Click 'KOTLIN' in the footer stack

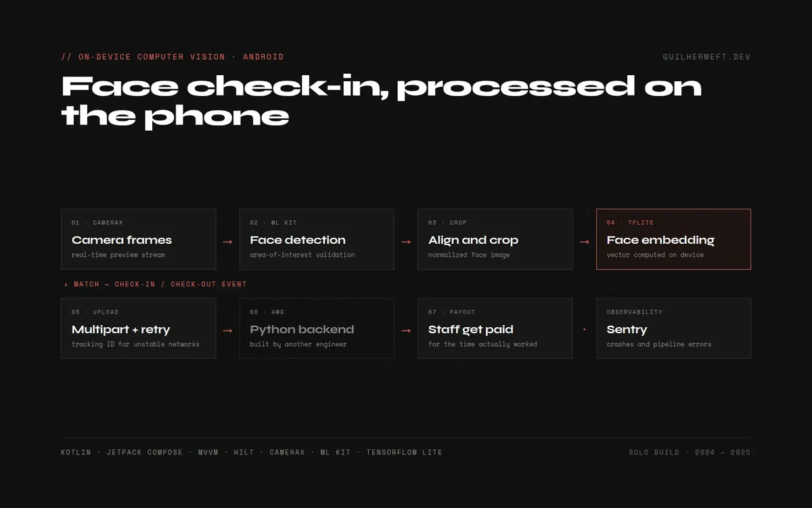click(76, 452)
